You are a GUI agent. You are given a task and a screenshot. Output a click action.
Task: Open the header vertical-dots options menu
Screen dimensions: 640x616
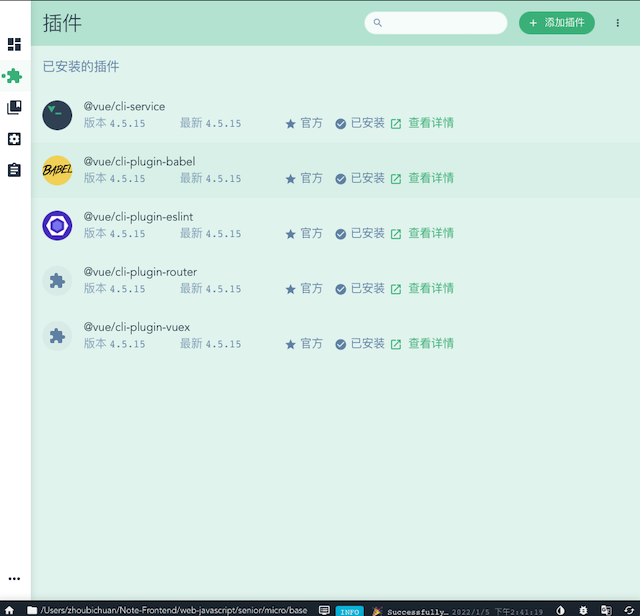coord(618,23)
